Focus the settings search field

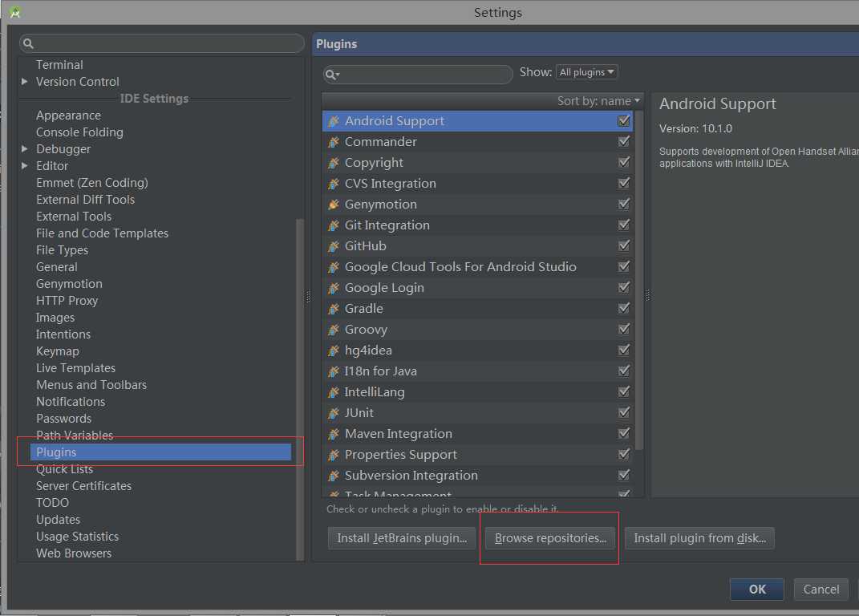point(162,43)
